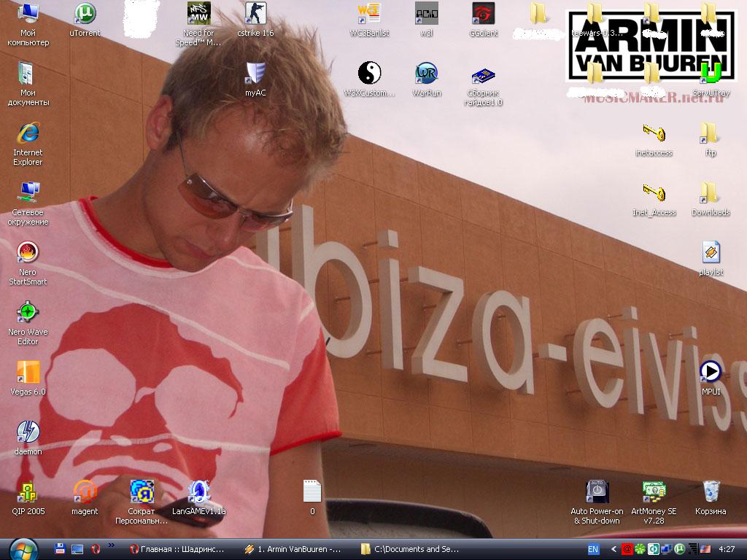Open the Windows Start orb button
The width and height of the screenshot is (747, 560).
23,550
